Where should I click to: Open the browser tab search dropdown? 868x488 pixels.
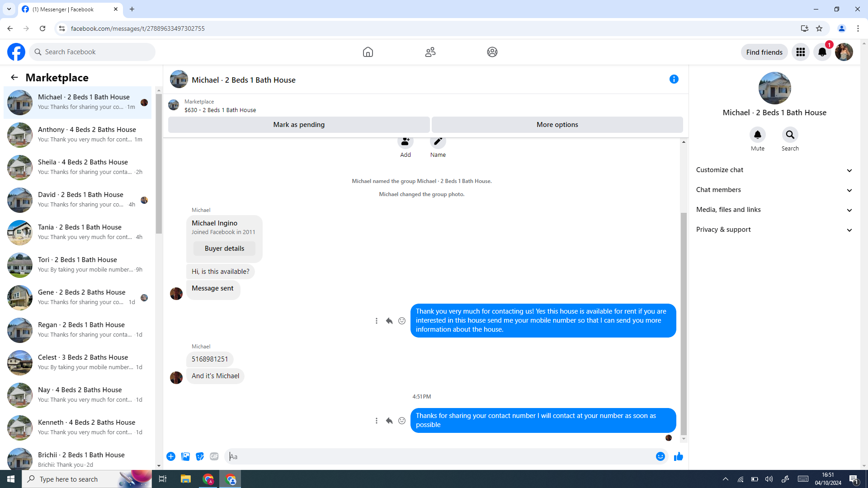coord(9,9)
